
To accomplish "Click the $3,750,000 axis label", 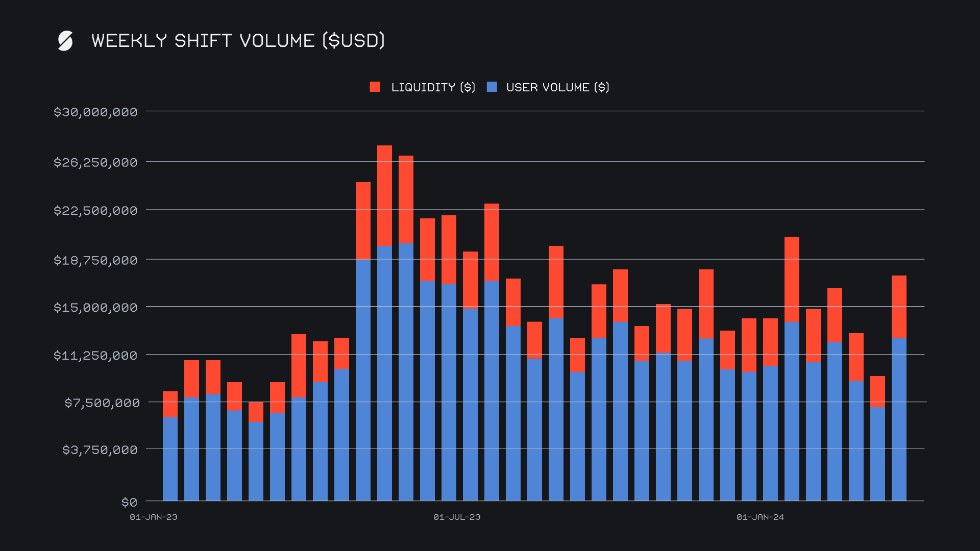I will [x=100, y=450].
